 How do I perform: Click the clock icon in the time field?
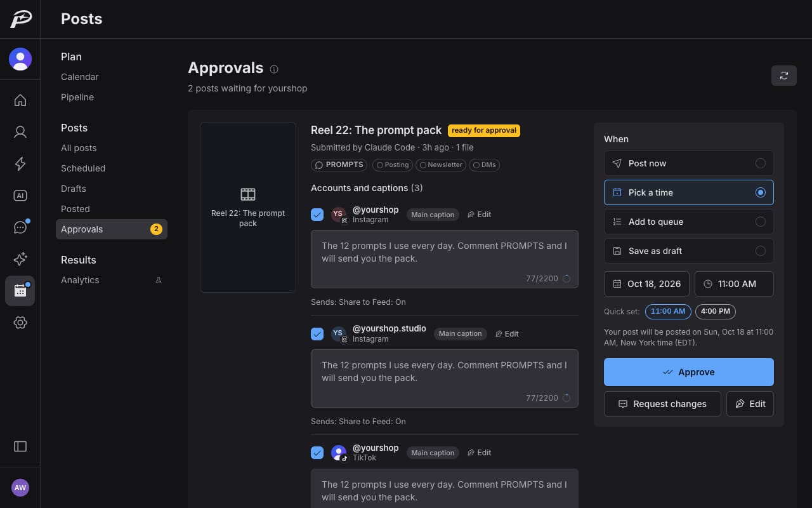[708, 284]
